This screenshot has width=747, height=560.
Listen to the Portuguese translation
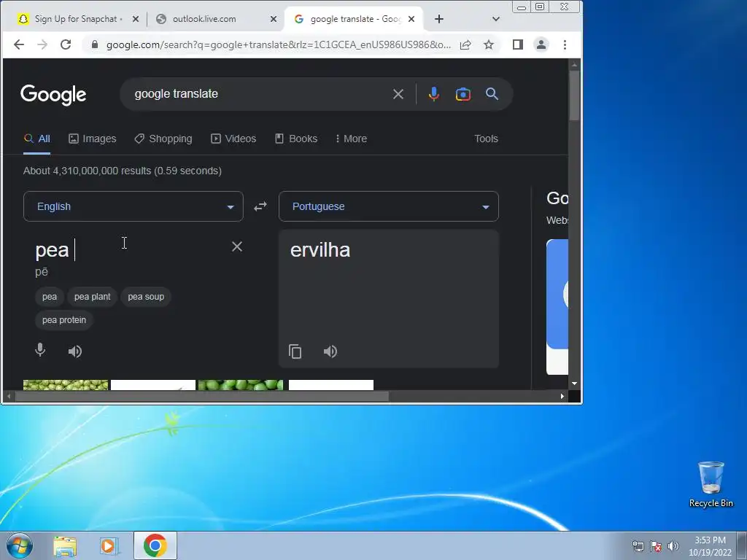tap(330, 351)
